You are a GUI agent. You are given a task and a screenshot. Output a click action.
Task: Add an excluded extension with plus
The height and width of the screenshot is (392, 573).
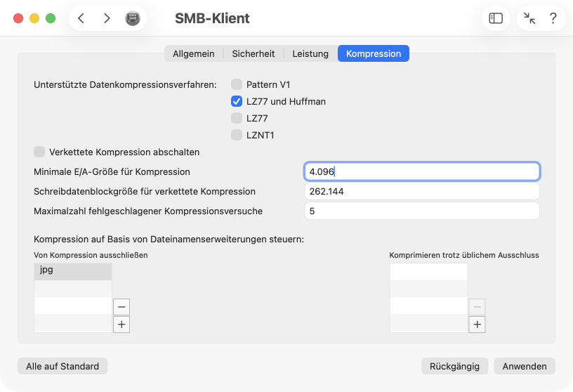(121, 325)
